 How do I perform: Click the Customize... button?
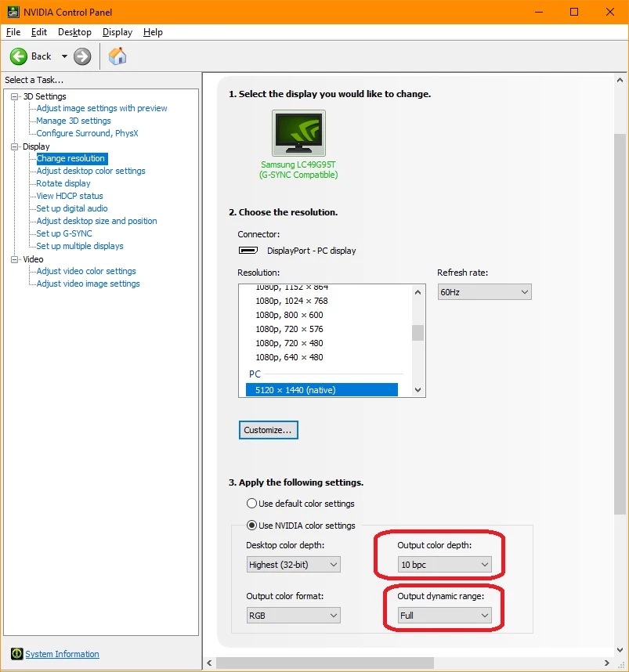[x=269, y=430]
